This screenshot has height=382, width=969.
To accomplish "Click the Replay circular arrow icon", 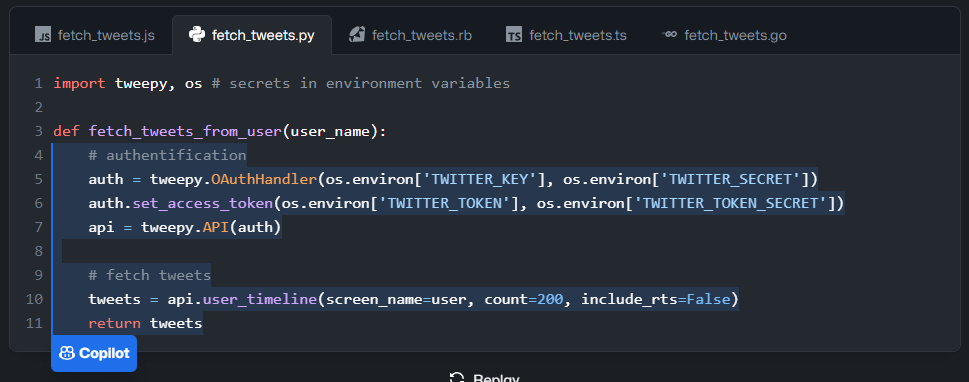I will [457, 378].
